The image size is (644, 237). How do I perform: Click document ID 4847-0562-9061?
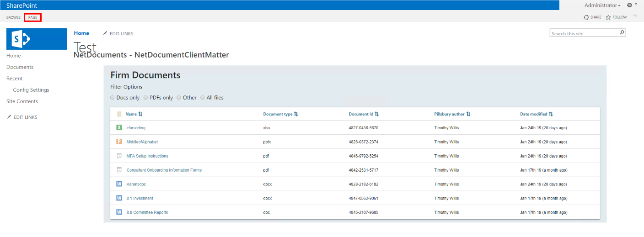coord(363,199)
